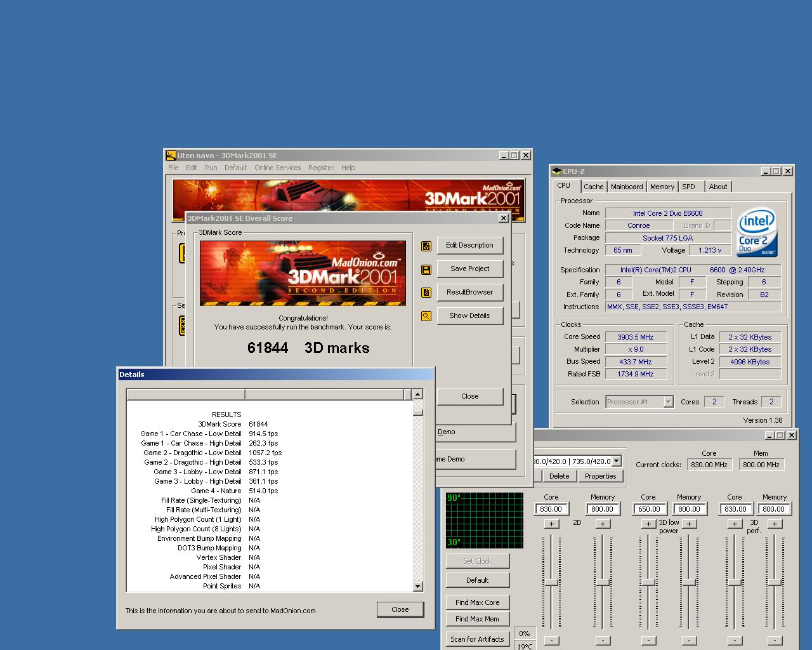
Task: Click the Demo button in 3DMark window
Action: pyautogui.click(x=476, y=432)
